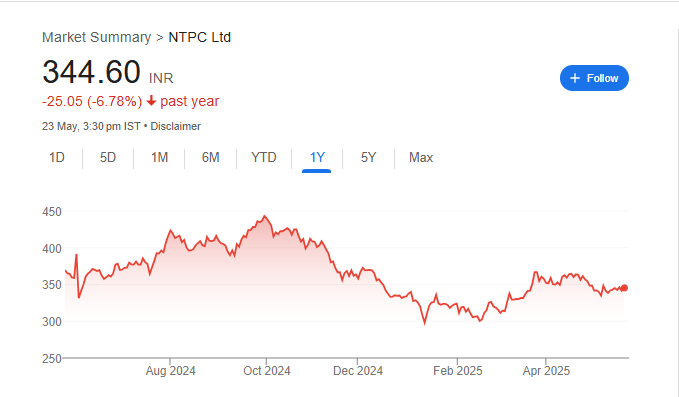Image resolution: width=679 pixels, height=397 pixels.
Task: Select the 1Y time range tab
Action: pos(317,158)
